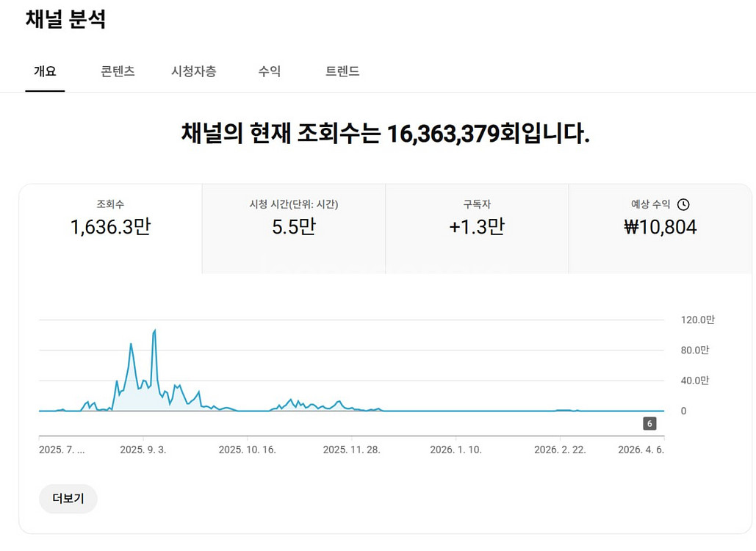
Task: Click the '6' video marker on the chart timeline
Action: (649, 423)
